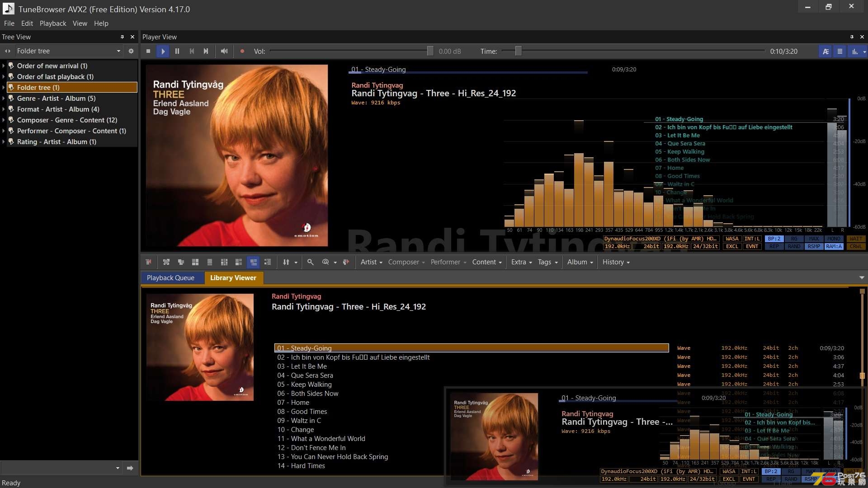Screen dimensions: 868x488
Task: Toggle the BP:2 indicator
Action: tap(774, 239)
